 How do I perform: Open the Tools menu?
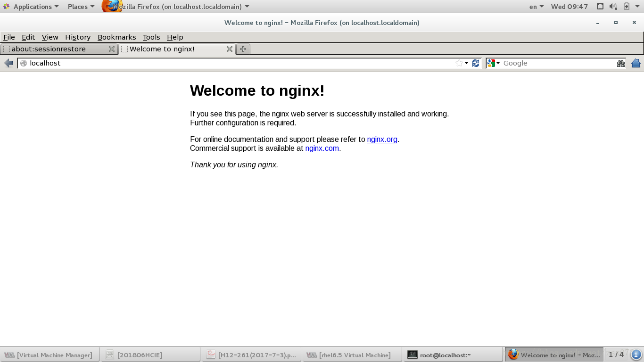151,37
